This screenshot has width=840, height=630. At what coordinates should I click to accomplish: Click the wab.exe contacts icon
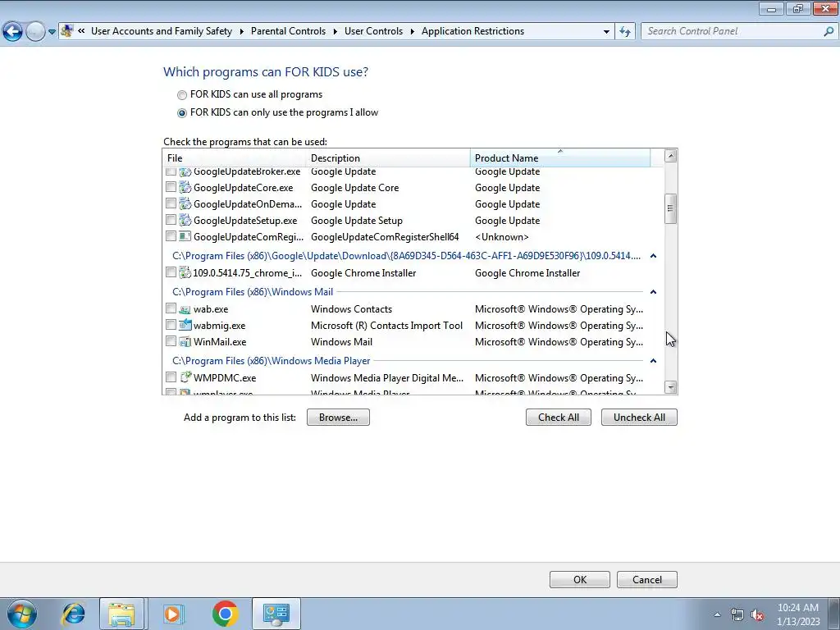coord(185,309)
